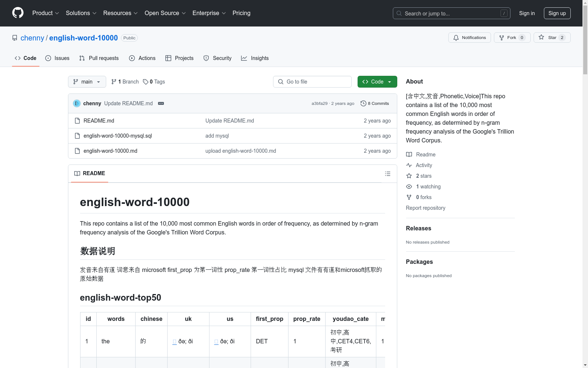This screenshot has height=368, width=588.
Task: Open the main branch selector
Action: coord(87,82)
